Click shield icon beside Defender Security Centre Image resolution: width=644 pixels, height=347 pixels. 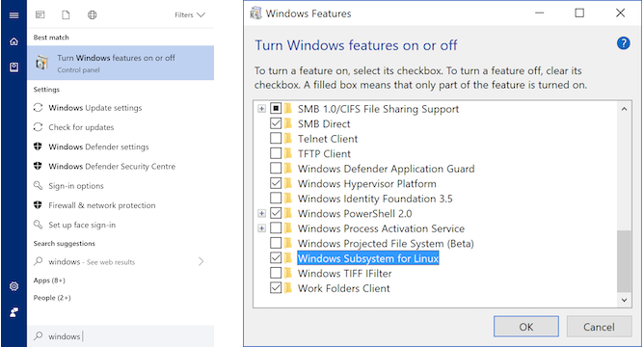point(38,166)
